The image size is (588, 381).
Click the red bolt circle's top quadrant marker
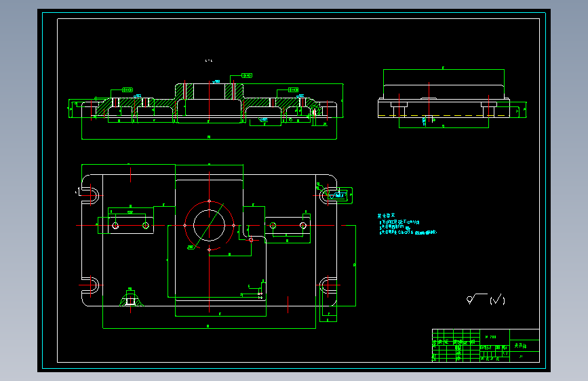[210, 201]
